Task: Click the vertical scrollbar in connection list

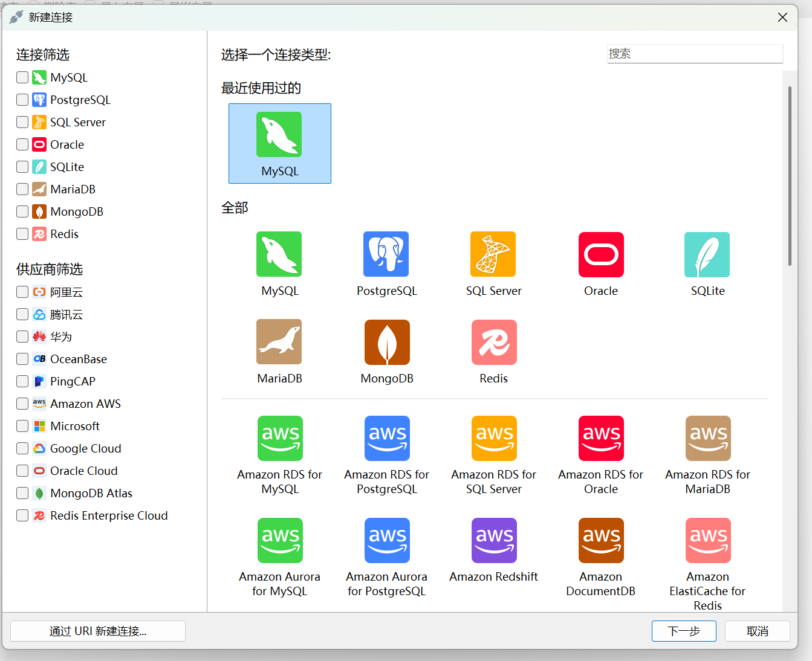Action: (790, 176)
